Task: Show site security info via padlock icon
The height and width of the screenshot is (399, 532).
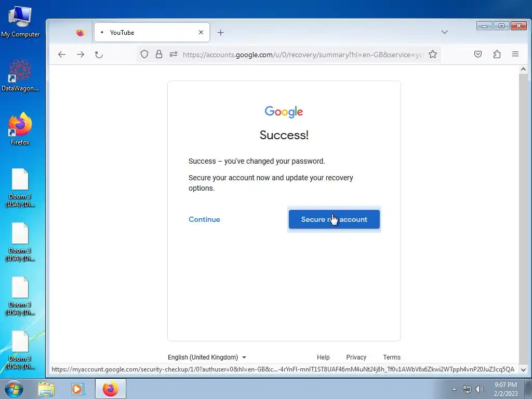Action: 159,54
